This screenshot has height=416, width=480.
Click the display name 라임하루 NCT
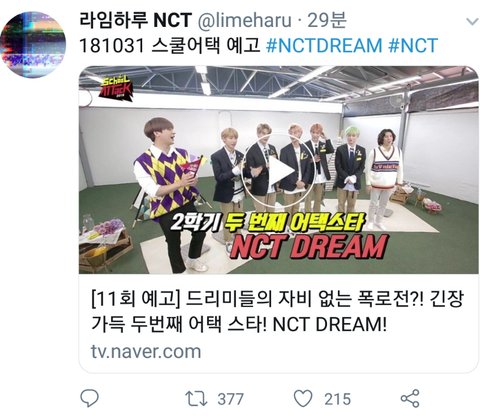[136, 20]
